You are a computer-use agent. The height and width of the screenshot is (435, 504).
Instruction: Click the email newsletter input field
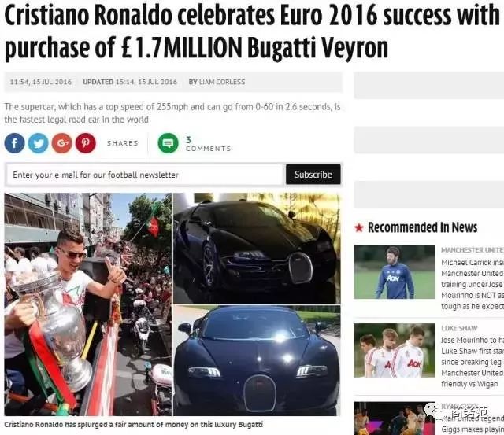(x=145, y=175)
